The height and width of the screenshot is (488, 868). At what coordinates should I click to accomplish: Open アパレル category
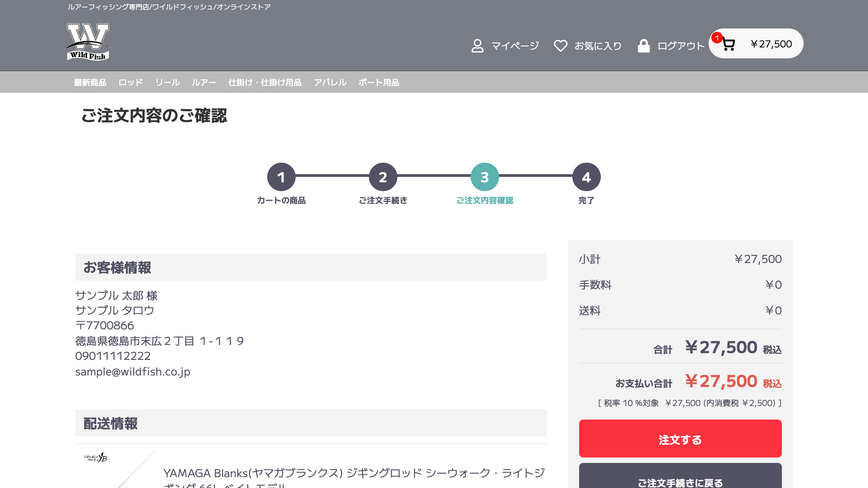click(330, 82)
